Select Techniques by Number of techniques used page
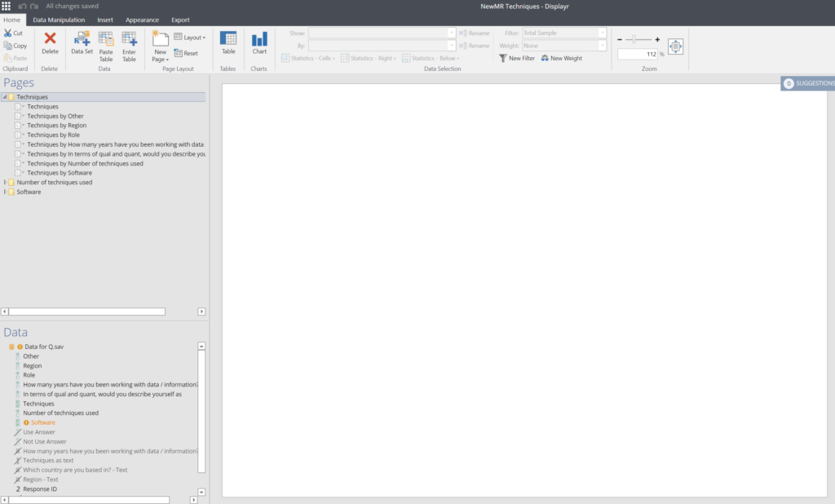This screenshot has height=504, width=835. (x=85, y=164)
